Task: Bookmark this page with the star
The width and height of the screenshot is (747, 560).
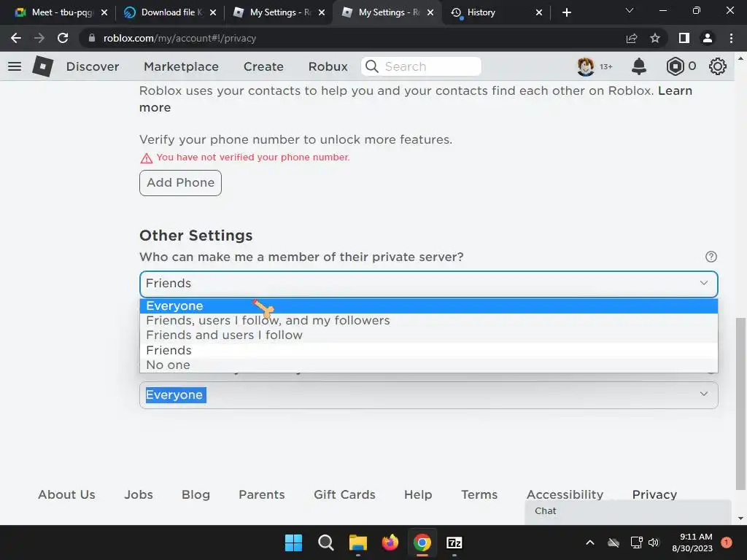Action: tap(655, 38)
